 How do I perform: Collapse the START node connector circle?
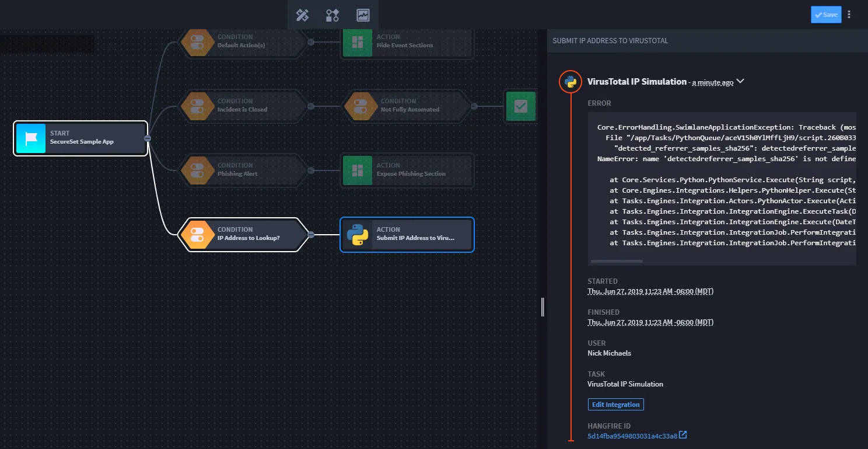click(148, 138)
